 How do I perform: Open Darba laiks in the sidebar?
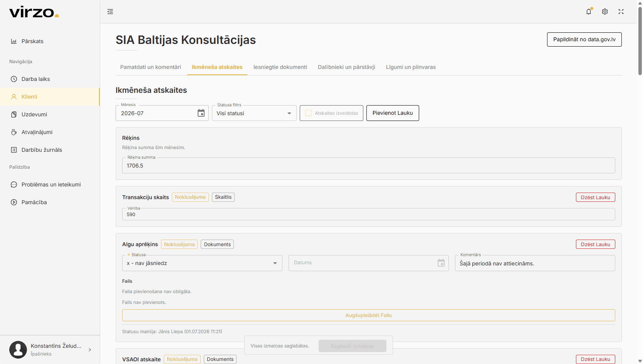pos(50,79)
